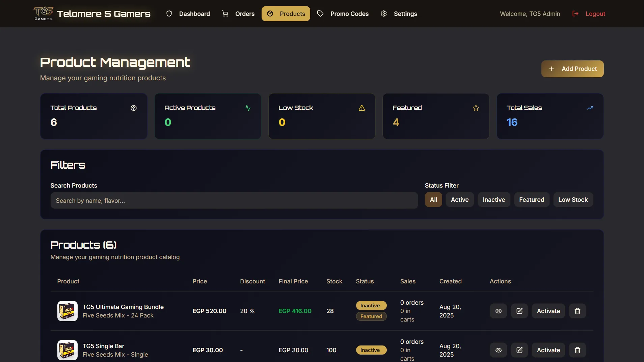The width and height of the screenshot is (644, 362).
Task: Click the Inactive badge on Single Bar row
Action: (x=371, y=350)
